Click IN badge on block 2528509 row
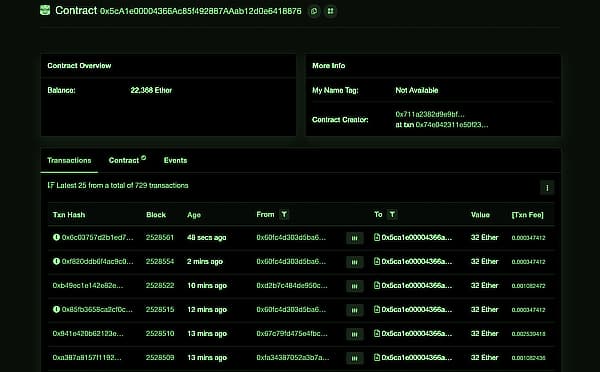The image size is (600, 372). tap(355, 358)
